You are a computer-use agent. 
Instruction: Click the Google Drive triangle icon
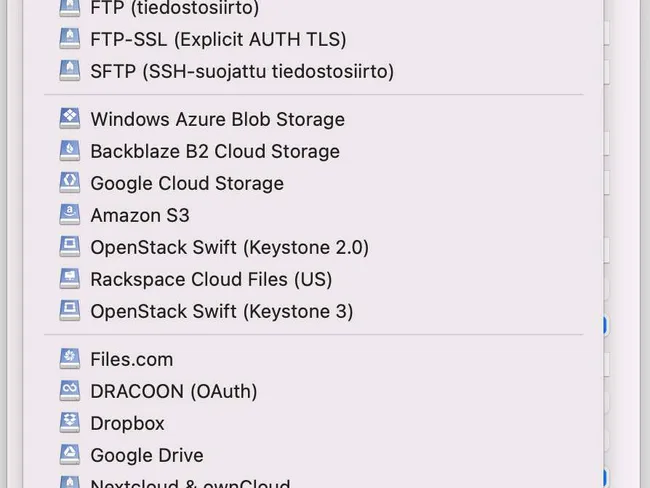coord(70,454)
